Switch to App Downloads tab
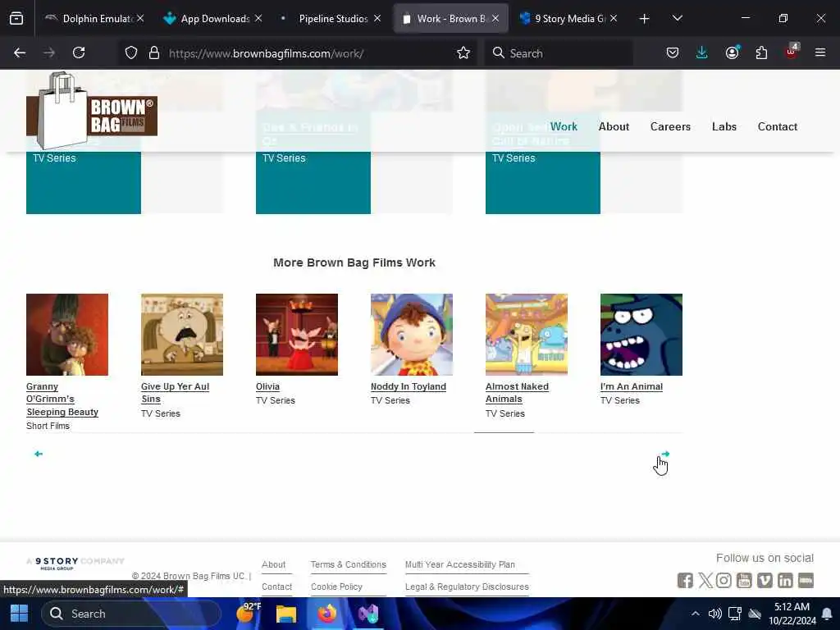 212,19
